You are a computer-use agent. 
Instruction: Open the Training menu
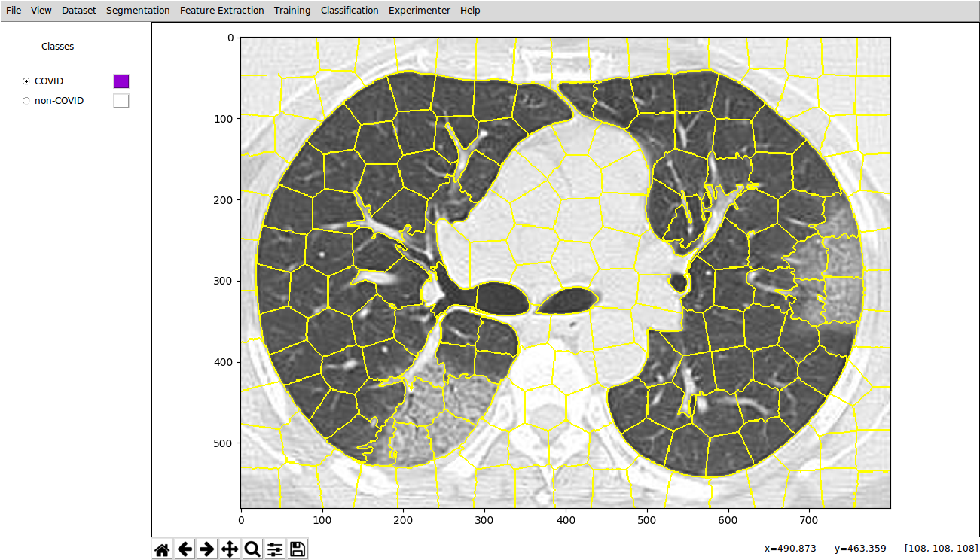pos(292,11)
